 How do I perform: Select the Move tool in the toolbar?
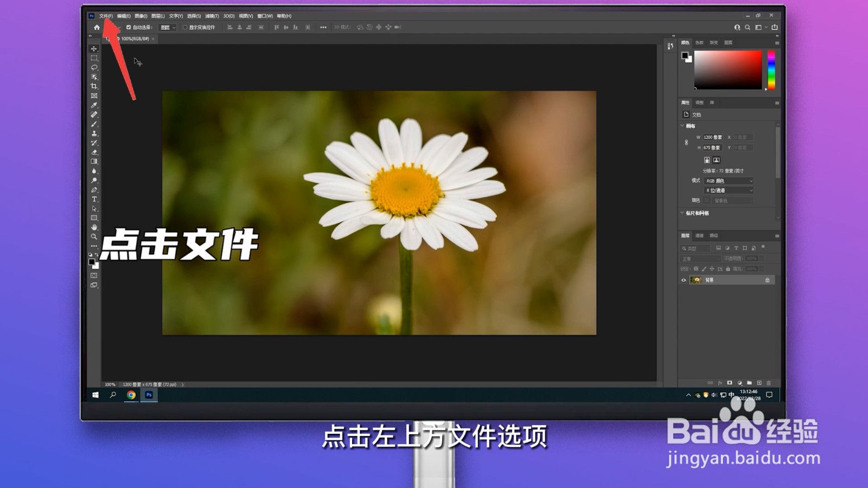point(94,49)
